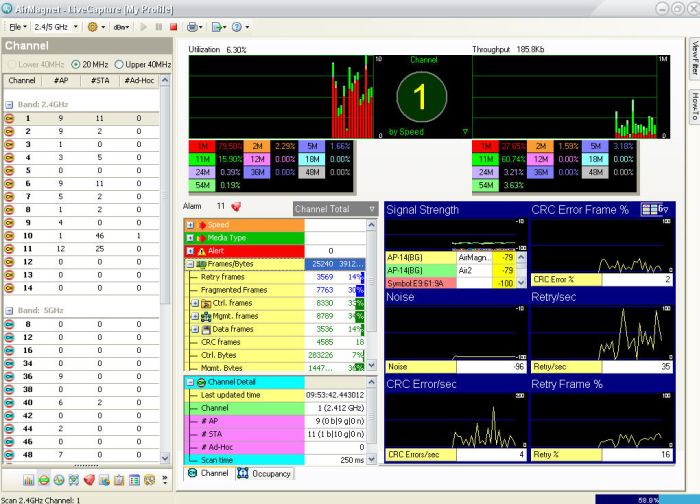Collapse the Channel Detail node
This screenshot has height=504, width=700.
pos(190,382)
